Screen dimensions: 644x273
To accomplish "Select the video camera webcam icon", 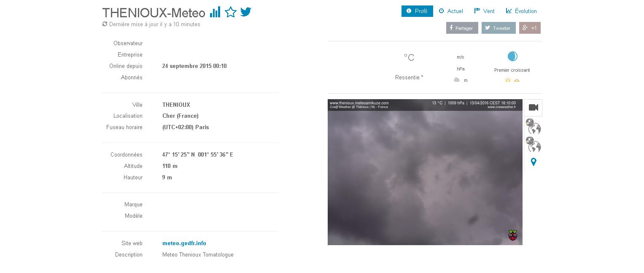I will [x=533, y=108].
